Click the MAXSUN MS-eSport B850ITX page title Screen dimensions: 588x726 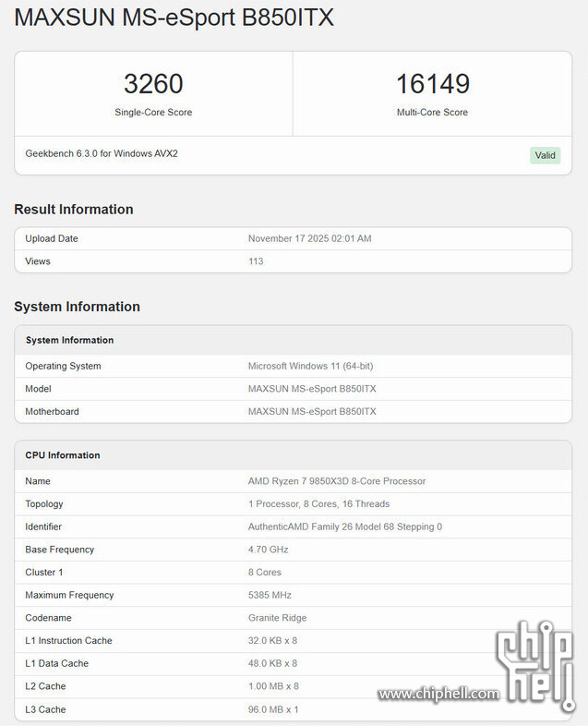(x=174, y=18)
